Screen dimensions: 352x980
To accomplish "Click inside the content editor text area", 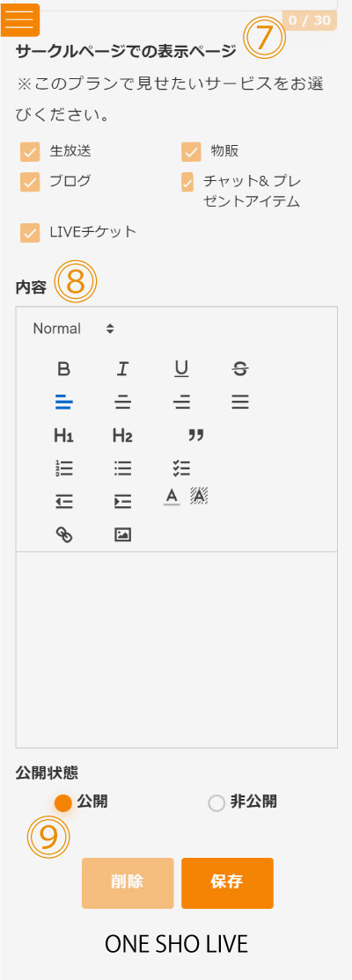I will pyautogui.click(x=176, y=649).
